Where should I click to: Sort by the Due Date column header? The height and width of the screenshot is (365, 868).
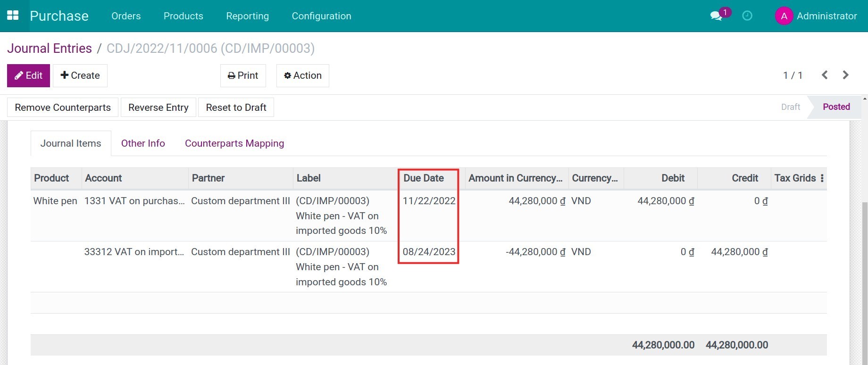424,178
